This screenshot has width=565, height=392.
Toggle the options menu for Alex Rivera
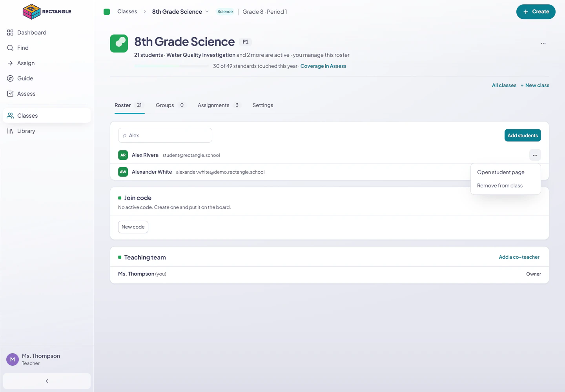click(x=535, y=155)
